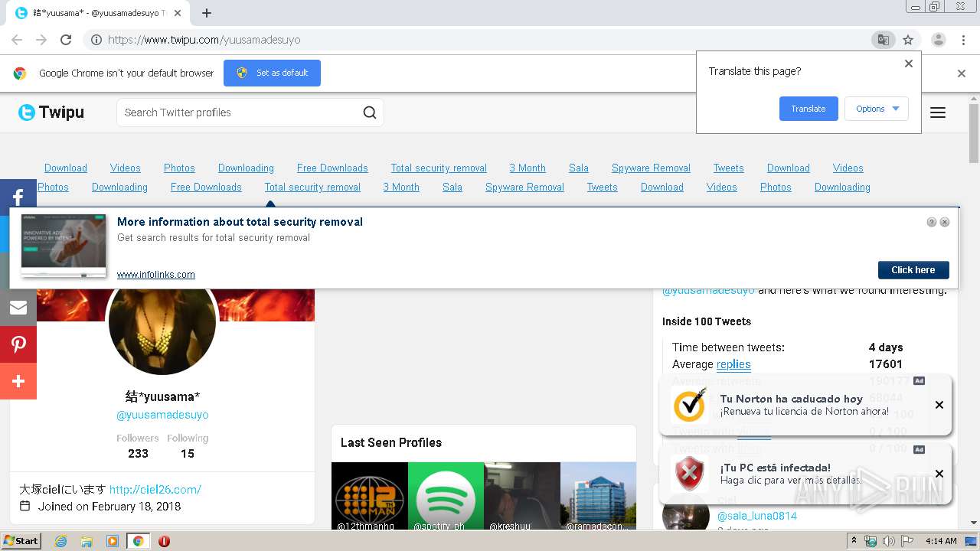Image resolution: width=980 pixels, height=551 pixels.
Task: Click the Click here ad button
Action: [x=913, y=269]
